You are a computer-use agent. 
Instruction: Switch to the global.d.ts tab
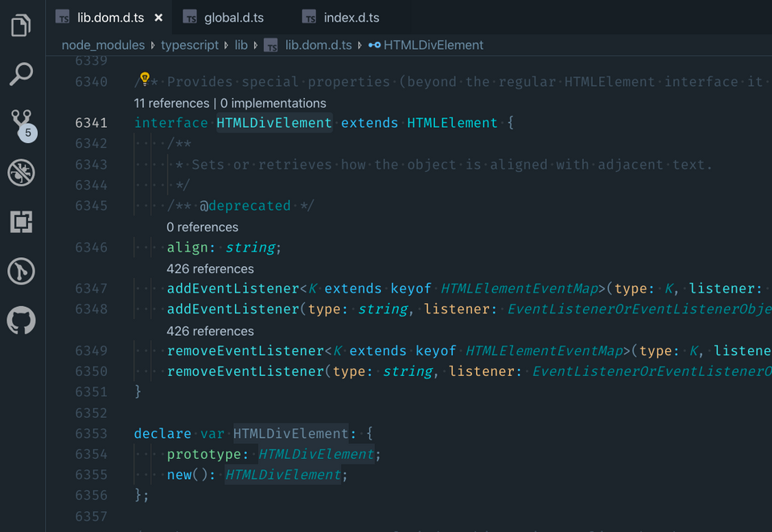234,18
